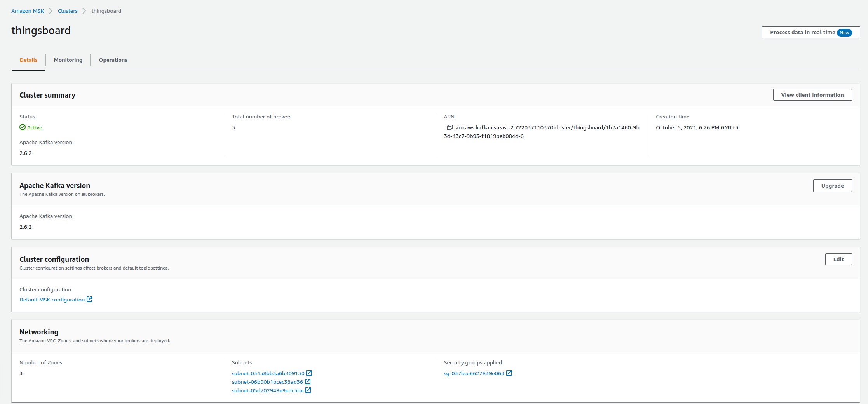This screenshot has width=868, height=404.
Task: Go to Amazon MSK breadcrumb link
Action: [x=28, y=11]
